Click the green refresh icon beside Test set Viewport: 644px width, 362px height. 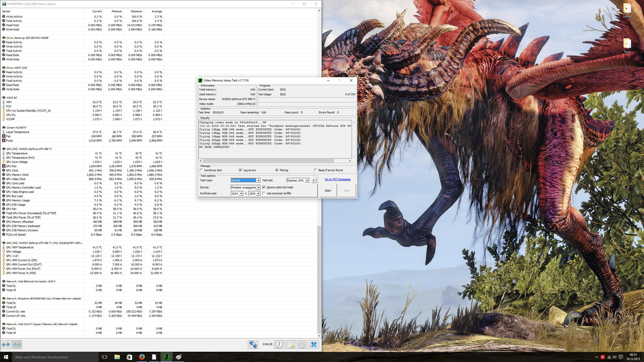pos(314,180)
